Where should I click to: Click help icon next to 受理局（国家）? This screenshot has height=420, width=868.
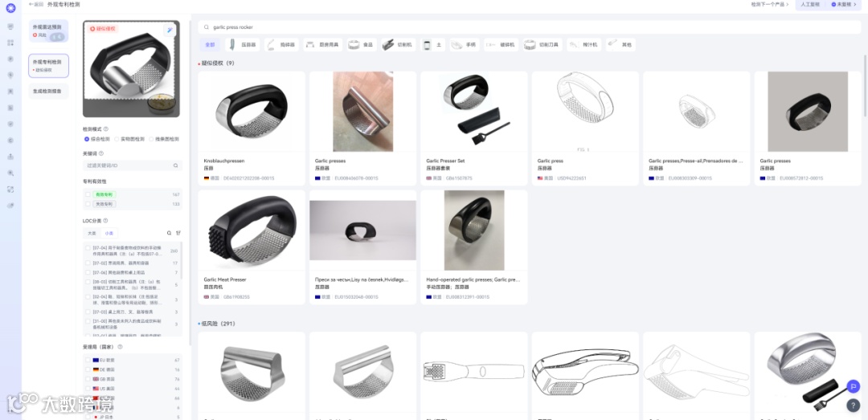pyautogui.click(x=120, y=347)
